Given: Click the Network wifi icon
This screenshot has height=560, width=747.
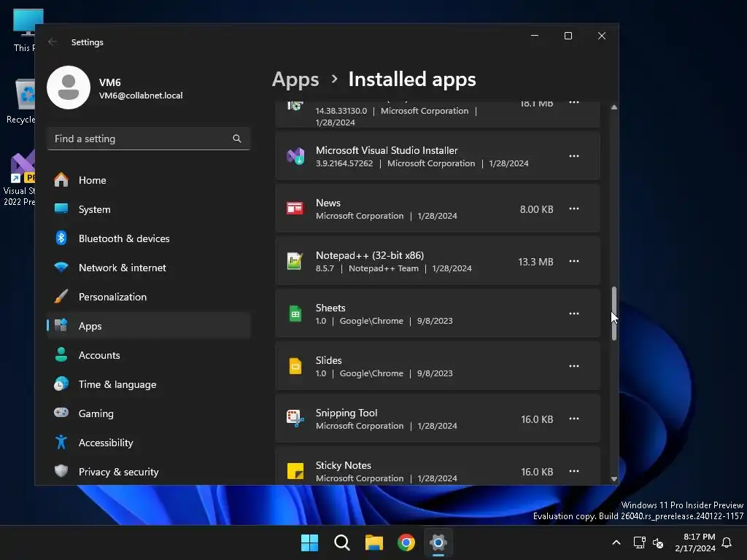Looking at the screenshot, I should click(61, 267).
